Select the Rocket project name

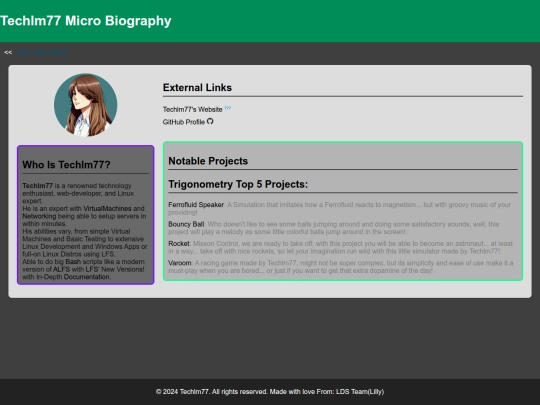(179, 243)
